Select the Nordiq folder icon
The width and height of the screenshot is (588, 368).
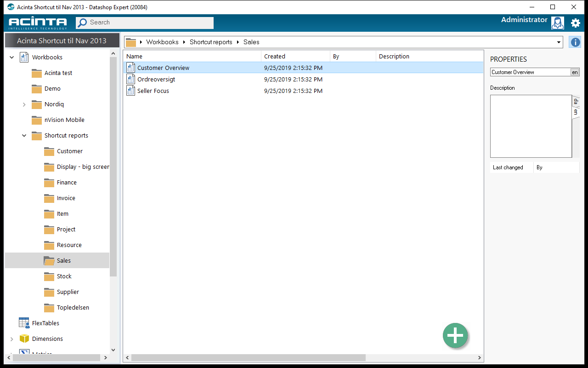point(37,104)
